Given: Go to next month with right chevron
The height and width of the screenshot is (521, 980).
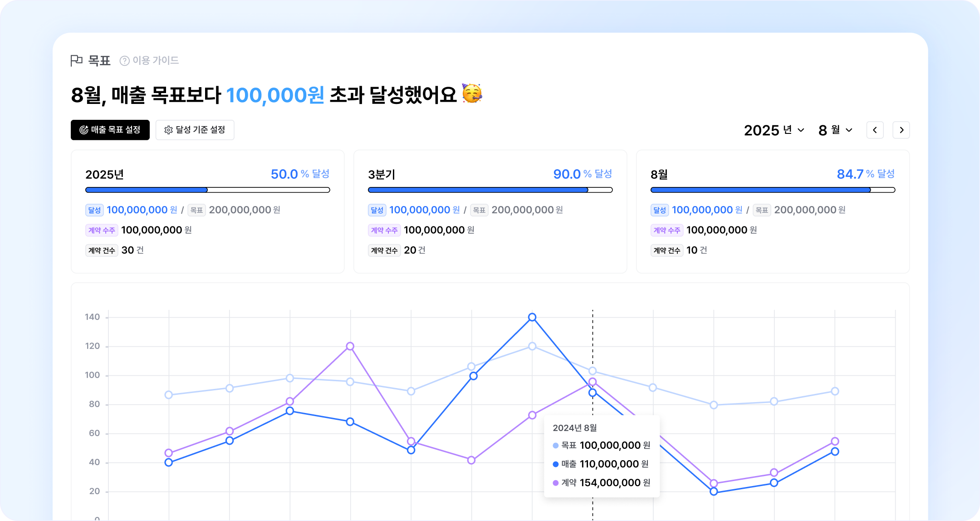Looking at the screenshot, I should point(901,130).
